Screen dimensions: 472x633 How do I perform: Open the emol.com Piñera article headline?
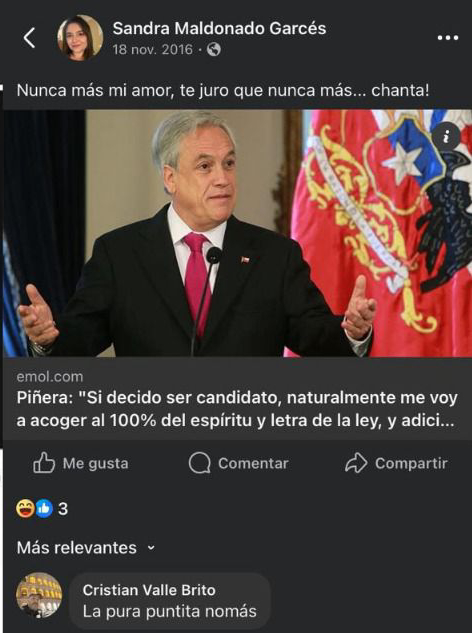(x=237, y=409)
